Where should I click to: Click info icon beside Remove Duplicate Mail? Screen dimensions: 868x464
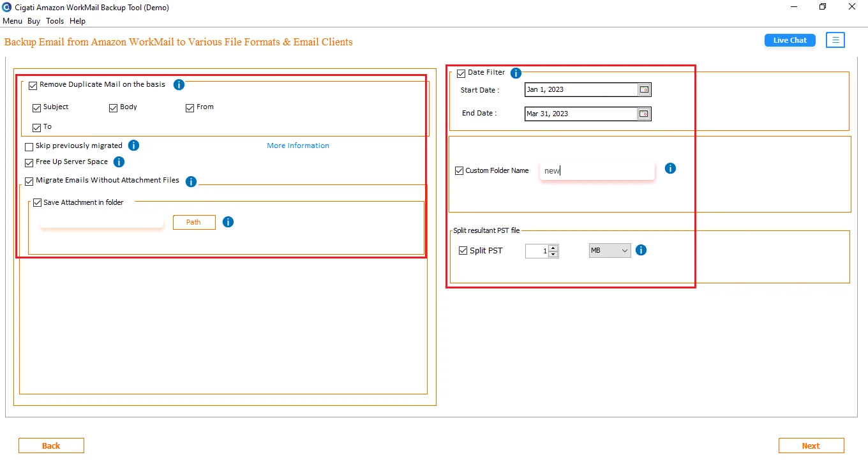(179, 85)
